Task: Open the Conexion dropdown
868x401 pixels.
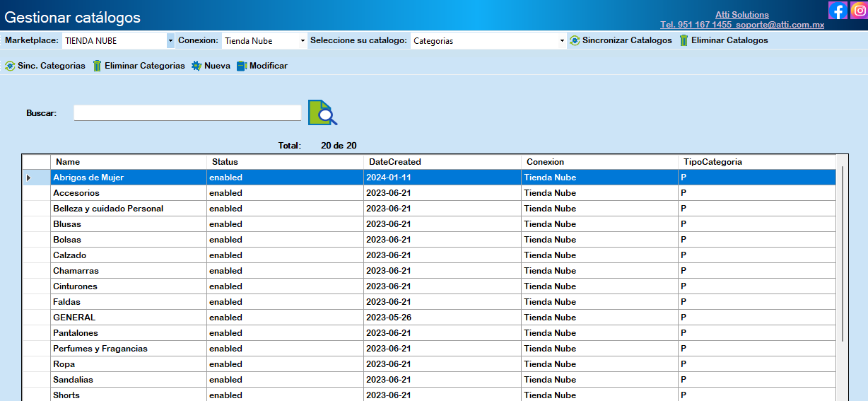Action: pos(303,41)
